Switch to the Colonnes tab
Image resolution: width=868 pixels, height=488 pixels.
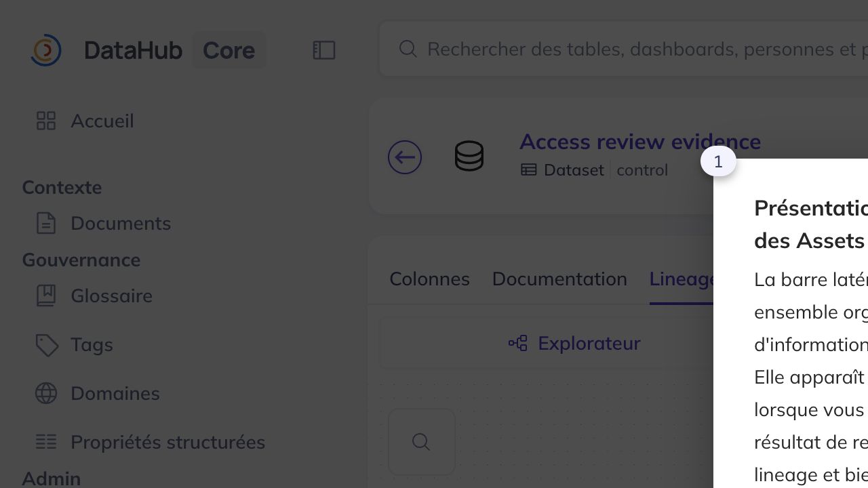point(429,279)
